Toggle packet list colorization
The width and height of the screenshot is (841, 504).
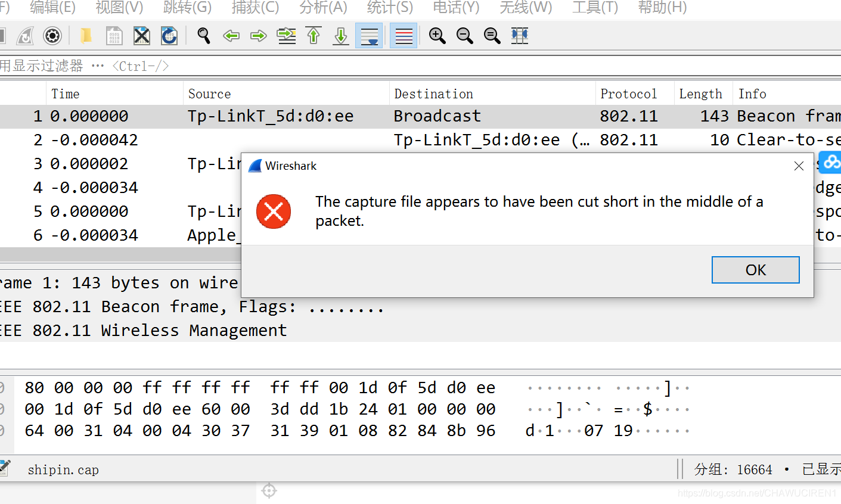(x=404, y=36)
